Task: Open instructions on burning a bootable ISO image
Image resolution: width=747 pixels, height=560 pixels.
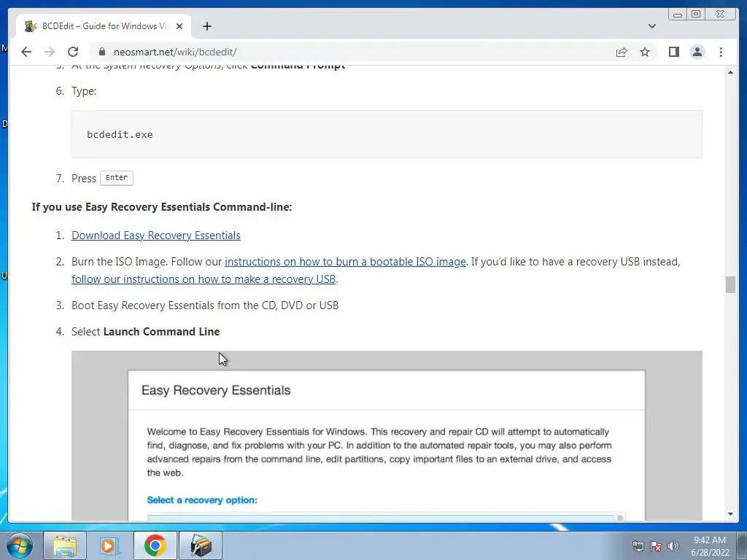Action: (x=345, y=262)
